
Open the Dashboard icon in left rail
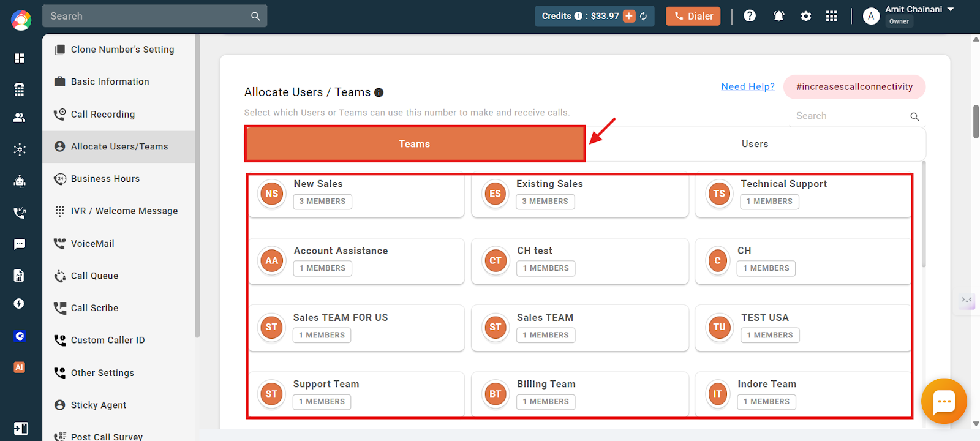pyautogui.click(x=20, y=58)
